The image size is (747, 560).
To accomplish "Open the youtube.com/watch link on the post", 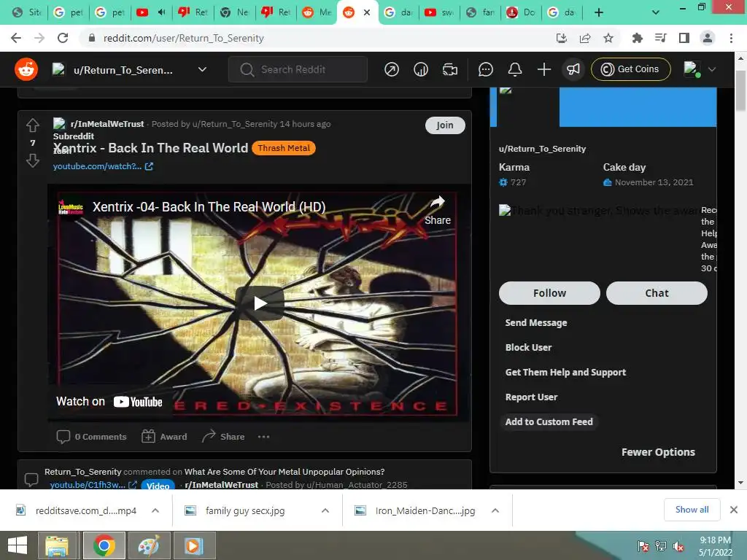I will 103,166.
